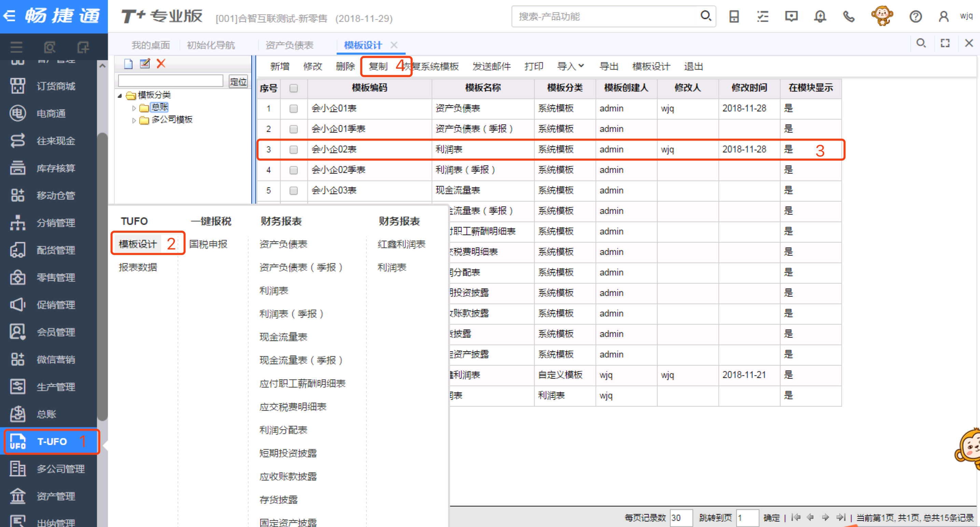Open the notification bell icon
Screen dimensions: 980x527
pos(820,16)
